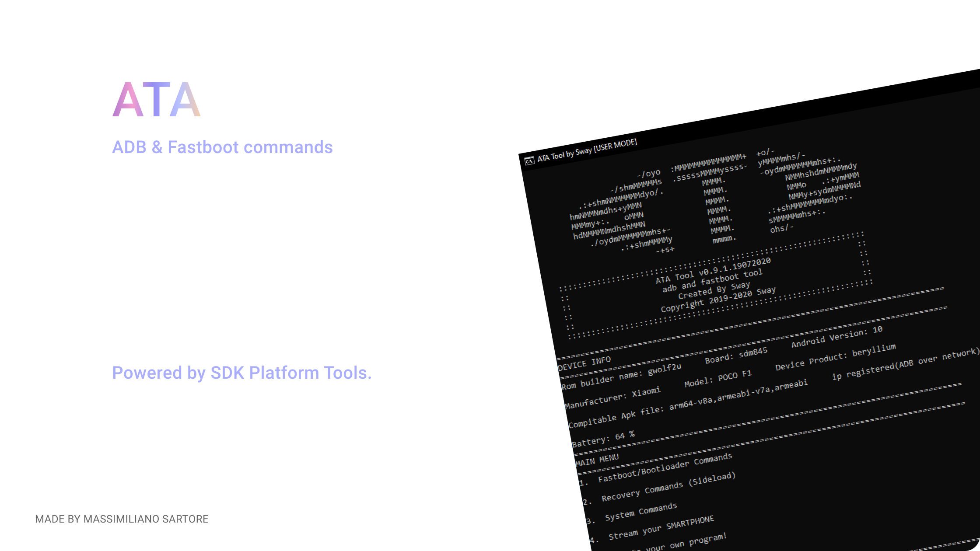This screenshot has width=980, height=551.
Task: Click the 'Battery: 64 %' status line
Action: [x=603, y=439]
